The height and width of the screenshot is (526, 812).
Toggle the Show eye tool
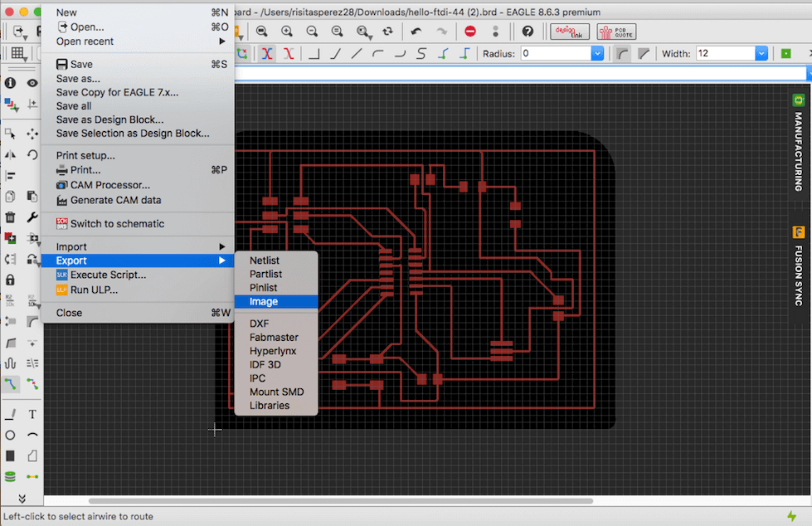coord(32,83)
